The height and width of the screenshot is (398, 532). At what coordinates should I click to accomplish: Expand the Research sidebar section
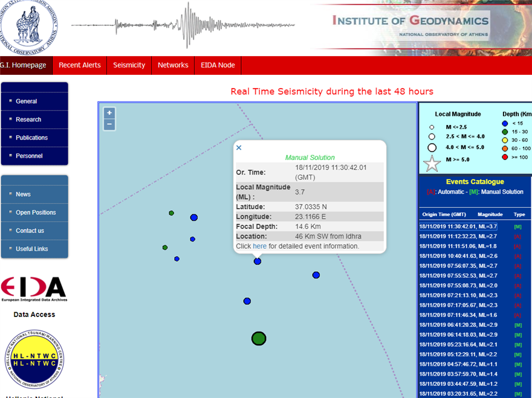click(x=28, y=120)
